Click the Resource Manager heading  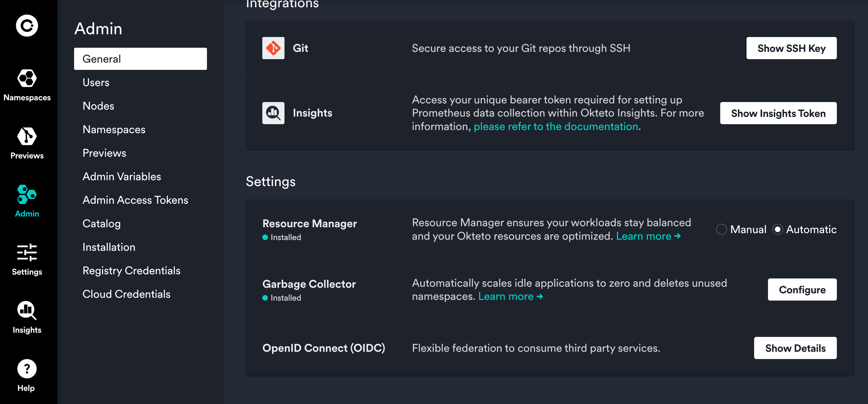click(310, 223)
